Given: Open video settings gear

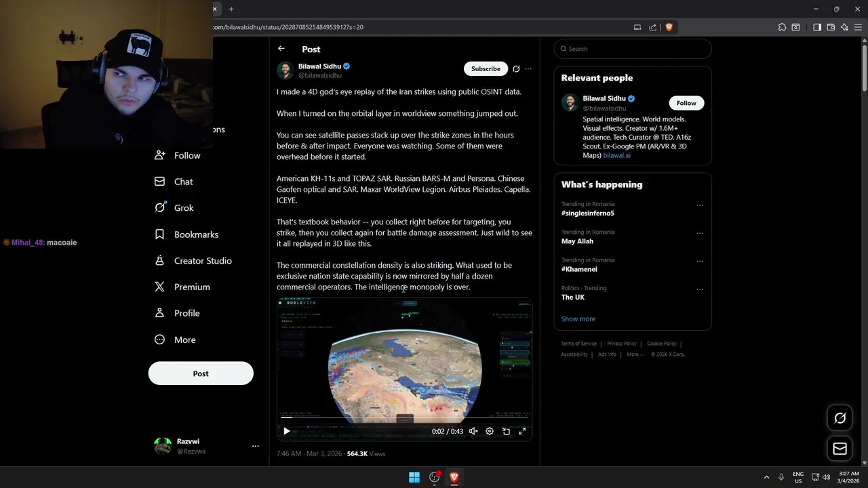Looking at the screenshot, I should click(490, 431).
